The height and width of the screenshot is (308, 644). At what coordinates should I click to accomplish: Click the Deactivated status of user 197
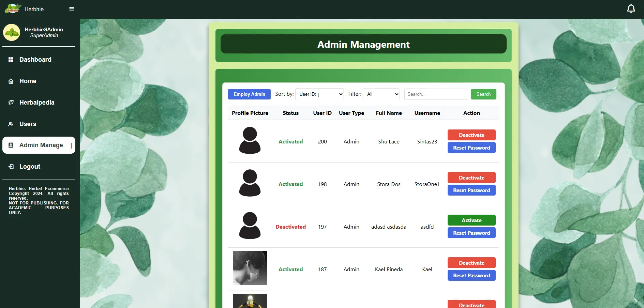[x=290, y=227]
